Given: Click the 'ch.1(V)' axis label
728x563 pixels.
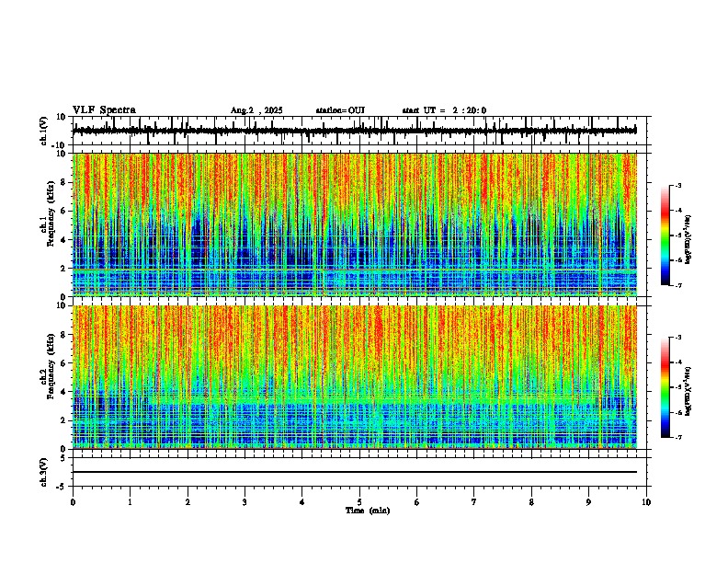Looking at the screenshot, I should (x=44, y=131).
